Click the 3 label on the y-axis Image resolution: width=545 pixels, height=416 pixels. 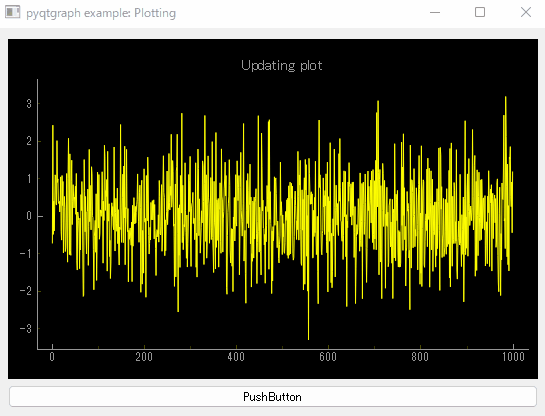pos(29,104)
